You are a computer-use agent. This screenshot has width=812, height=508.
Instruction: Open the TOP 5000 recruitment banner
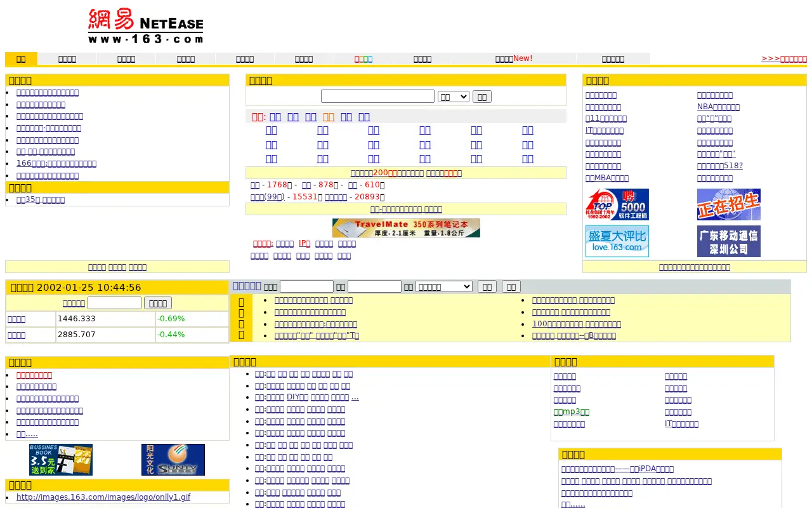tap(617, 204)
